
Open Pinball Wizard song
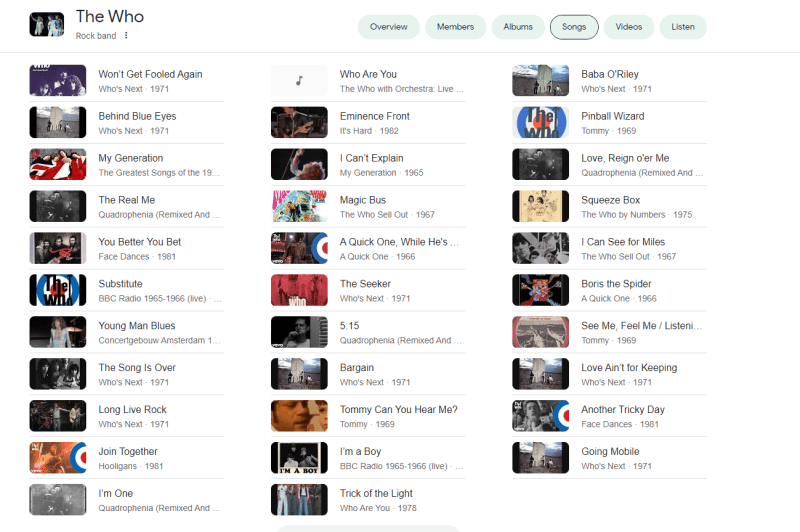[613, 116]
